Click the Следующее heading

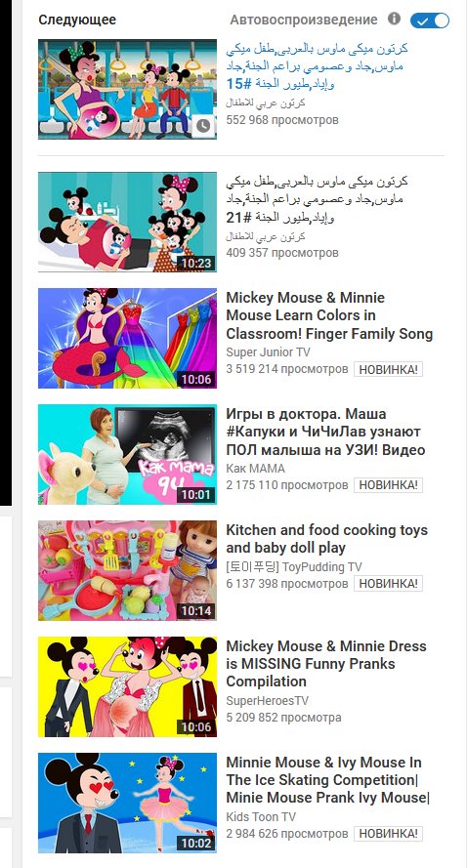77,20
